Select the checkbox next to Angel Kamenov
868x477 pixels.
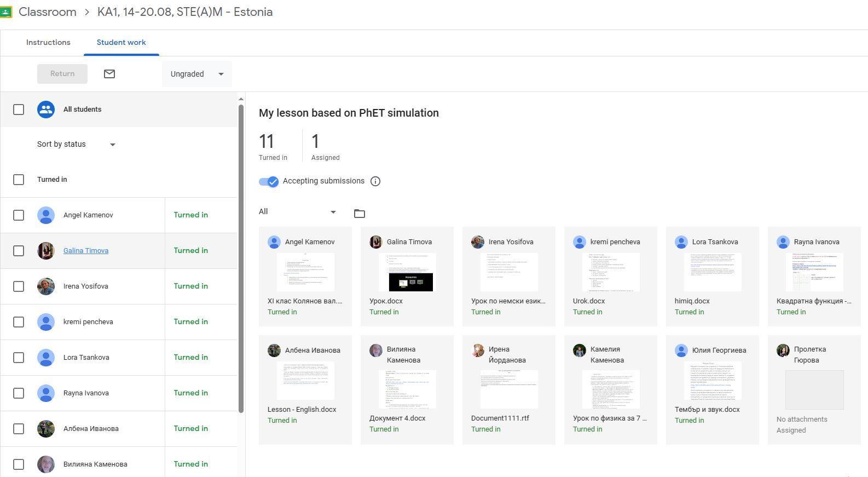pos(19,215)
